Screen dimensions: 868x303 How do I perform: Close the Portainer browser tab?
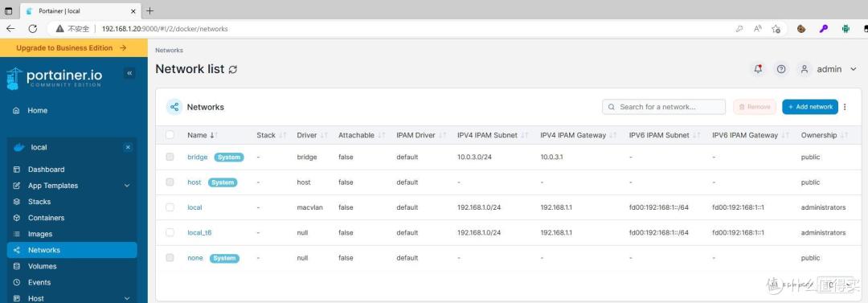pos(133,10)
